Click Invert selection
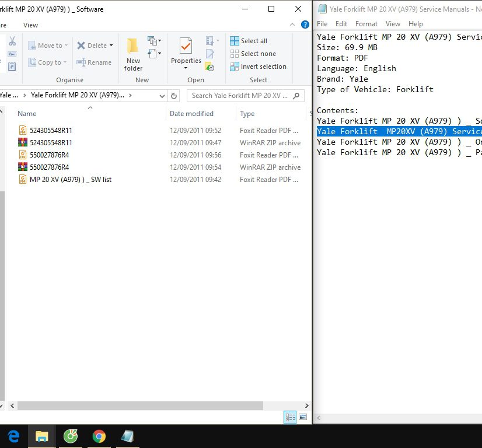 [x=258, y=66]
